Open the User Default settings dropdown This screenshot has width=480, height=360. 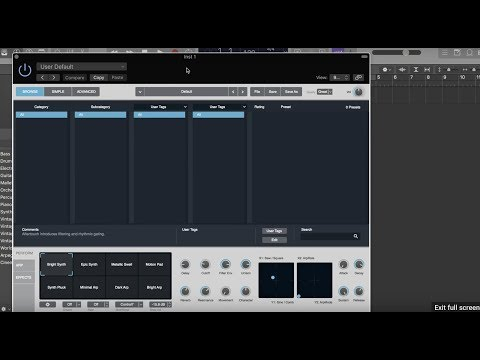tap(82, 67)
